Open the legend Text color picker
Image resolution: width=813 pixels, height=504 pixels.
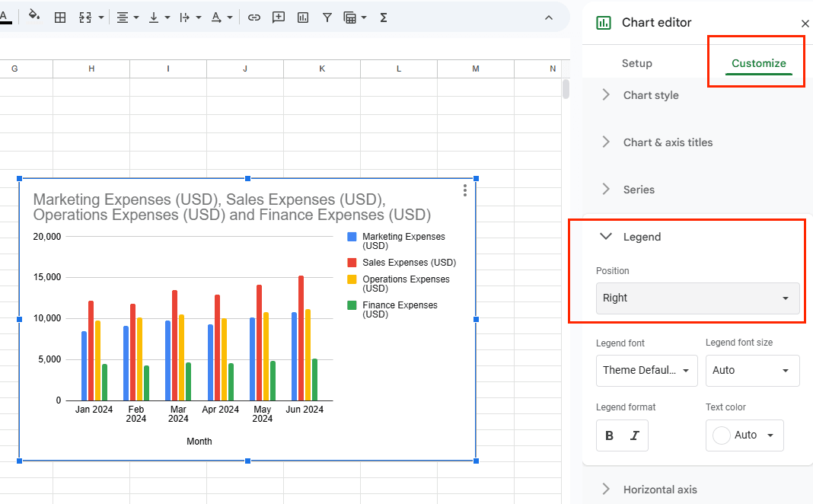click(x=744, y=435)
